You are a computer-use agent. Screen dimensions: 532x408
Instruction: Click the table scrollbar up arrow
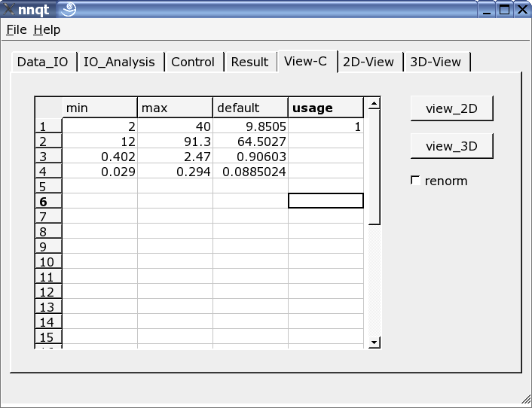375,103
